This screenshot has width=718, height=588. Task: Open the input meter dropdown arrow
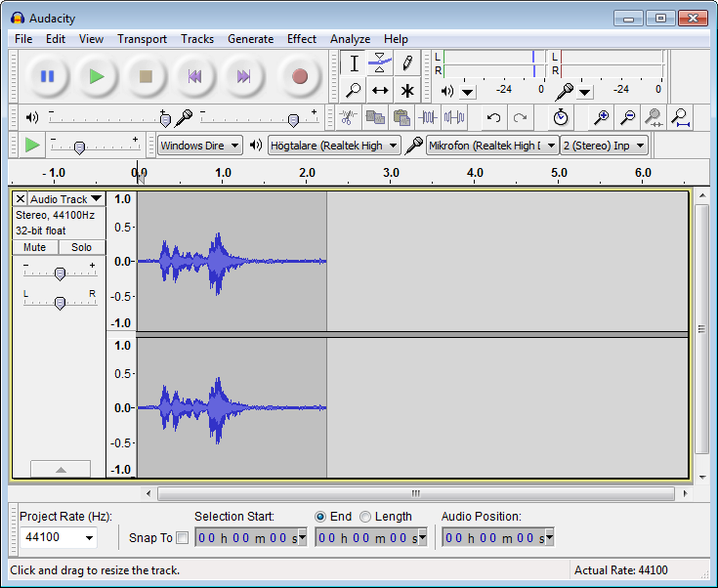click(585, 92)
